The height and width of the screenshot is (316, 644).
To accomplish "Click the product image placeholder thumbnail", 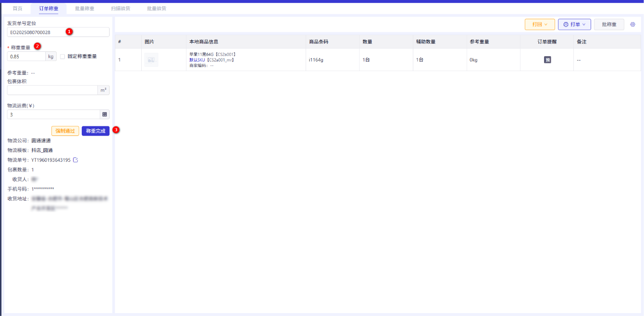I will 151,60.
